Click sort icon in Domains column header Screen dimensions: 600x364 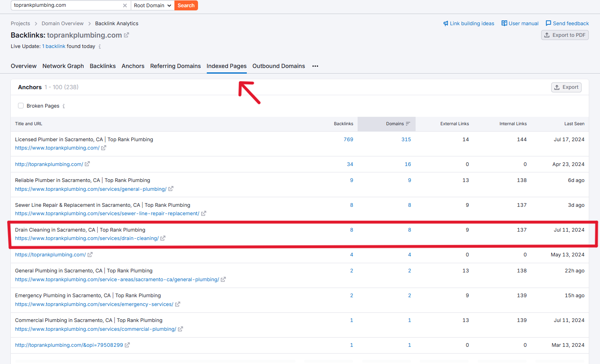coord(408,124)
